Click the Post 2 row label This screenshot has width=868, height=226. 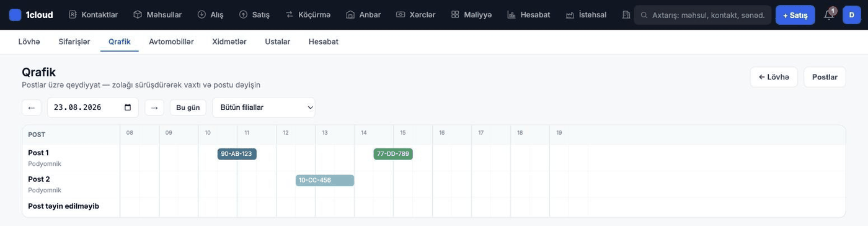tap(38, 179)
